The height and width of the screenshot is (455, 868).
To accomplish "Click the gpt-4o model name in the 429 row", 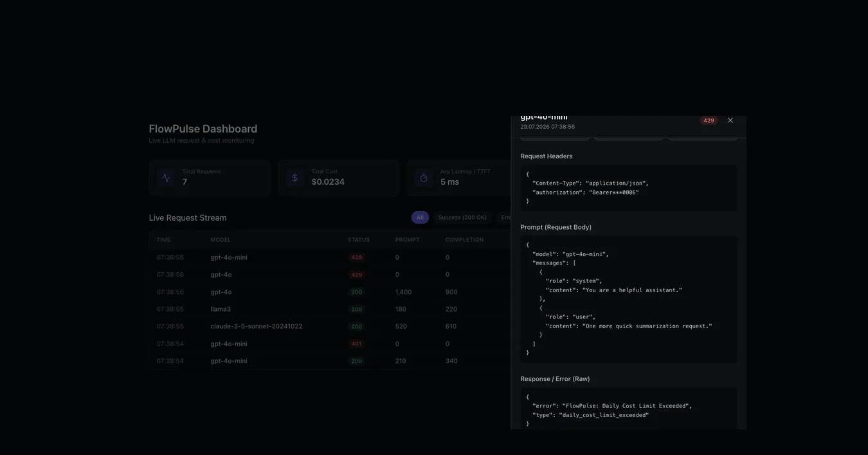I will [221, 275].
